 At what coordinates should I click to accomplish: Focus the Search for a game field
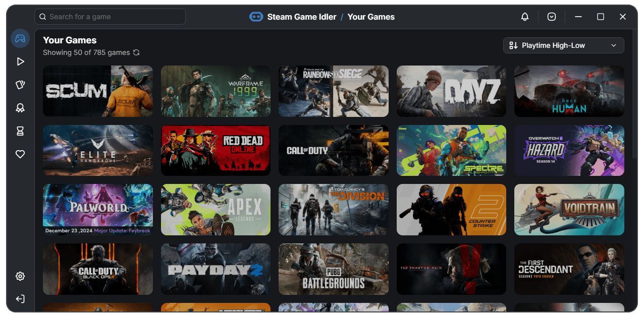[110, 17]
